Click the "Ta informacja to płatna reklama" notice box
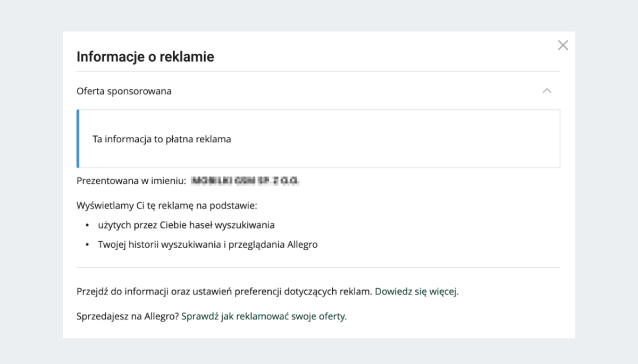This screenshot has width=638, height=364. click(319, 139)
